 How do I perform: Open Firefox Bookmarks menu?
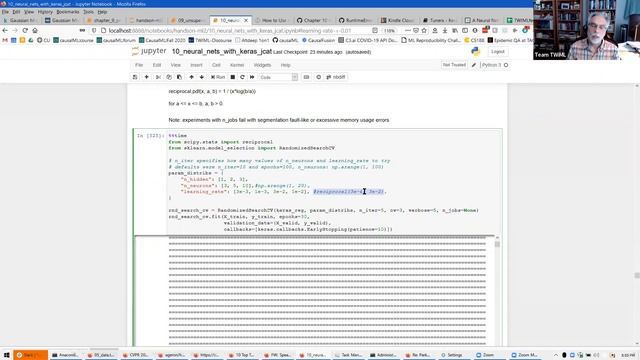[68, 12]
